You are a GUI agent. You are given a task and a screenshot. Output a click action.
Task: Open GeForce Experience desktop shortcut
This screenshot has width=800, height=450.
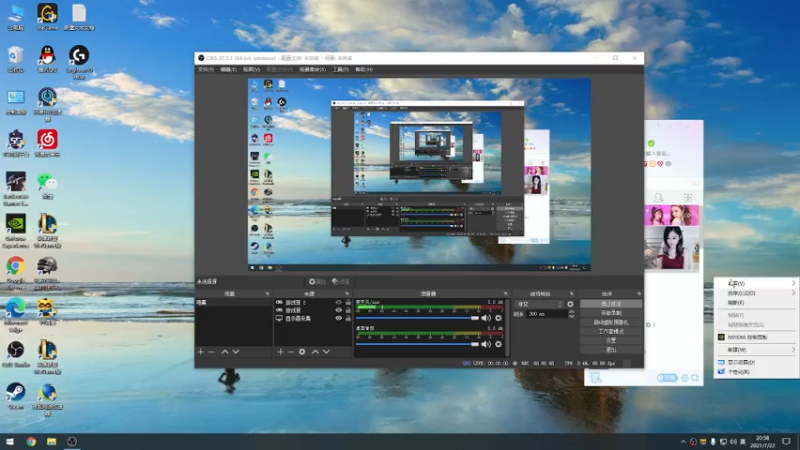[x=16, y=230]
